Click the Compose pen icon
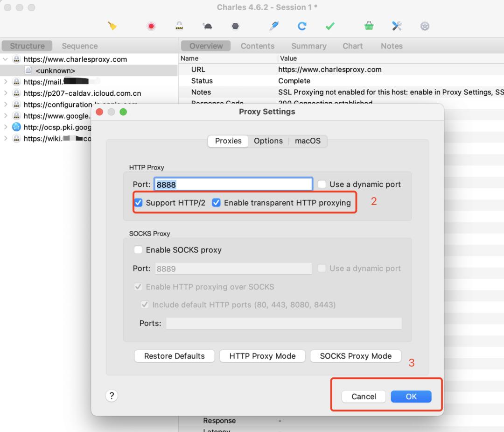This screenshot has width=504, height=432. (274, 26)
